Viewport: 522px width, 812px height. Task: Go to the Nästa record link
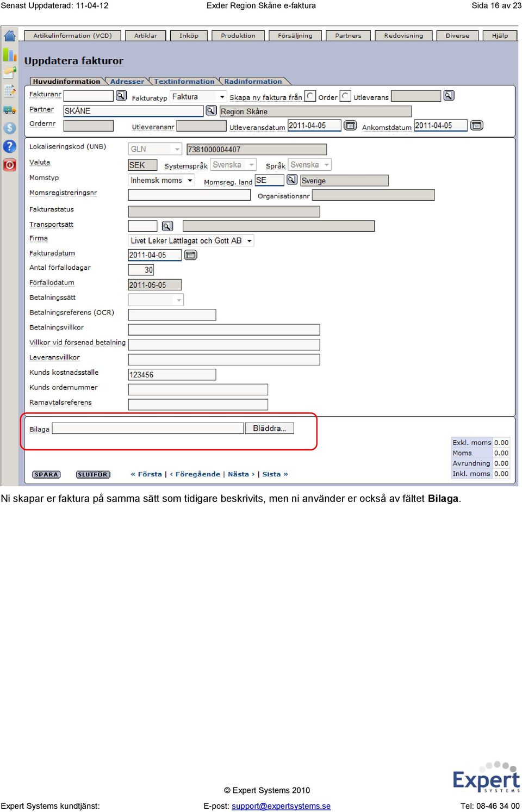tap(241, 474)
